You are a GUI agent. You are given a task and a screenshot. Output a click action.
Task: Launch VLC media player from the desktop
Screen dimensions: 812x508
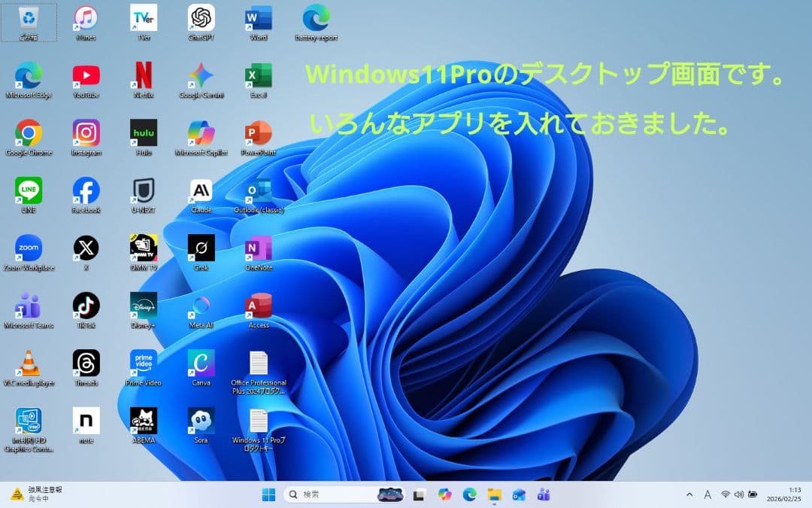29,367
